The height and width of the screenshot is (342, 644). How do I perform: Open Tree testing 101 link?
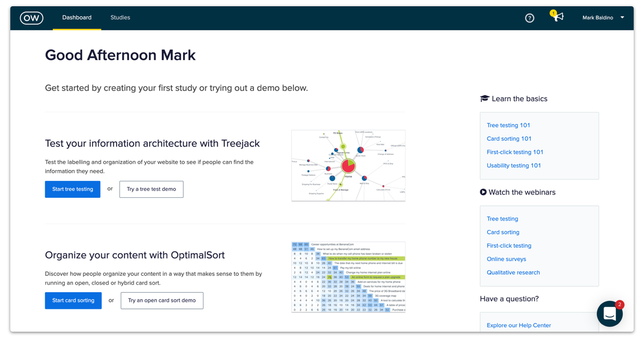click(508, 125)
